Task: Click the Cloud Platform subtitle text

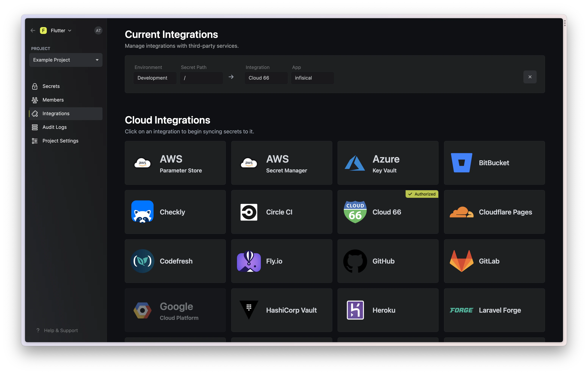Action: point(179,318)
